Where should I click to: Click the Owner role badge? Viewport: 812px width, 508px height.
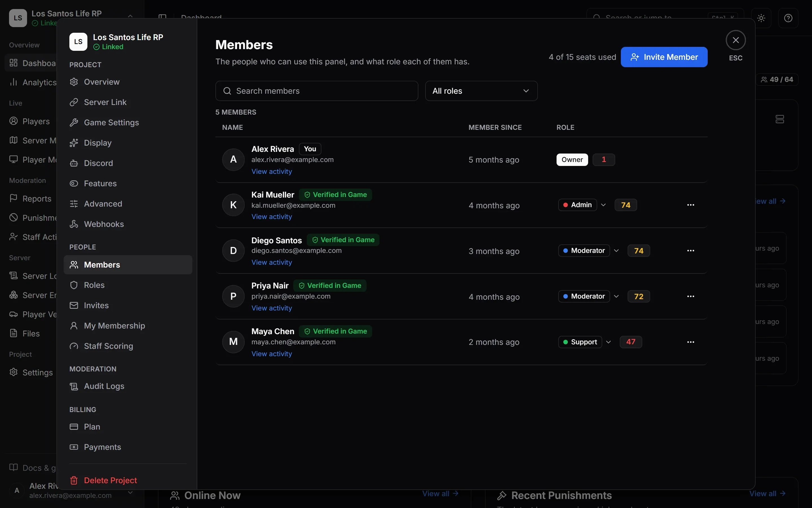572,159
